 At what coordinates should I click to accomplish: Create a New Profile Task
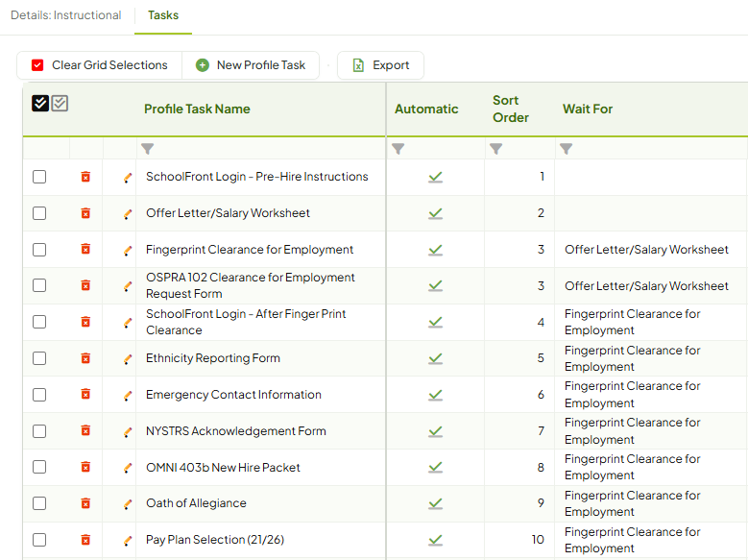click(251, 65)
